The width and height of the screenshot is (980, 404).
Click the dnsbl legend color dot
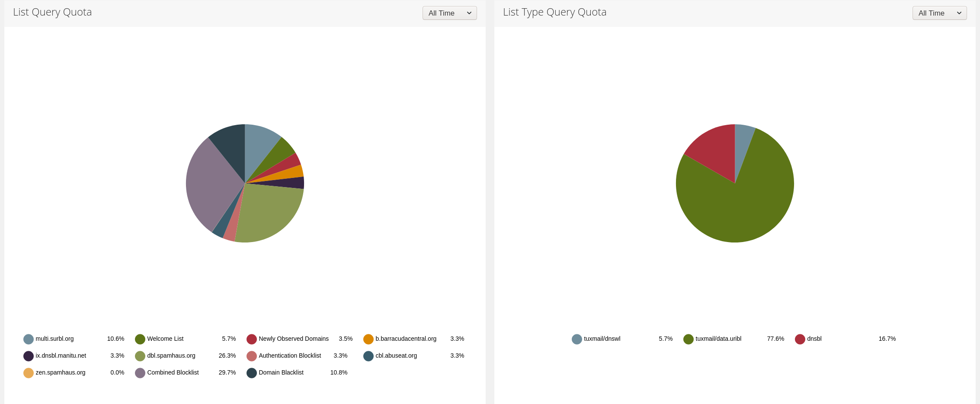800,339
